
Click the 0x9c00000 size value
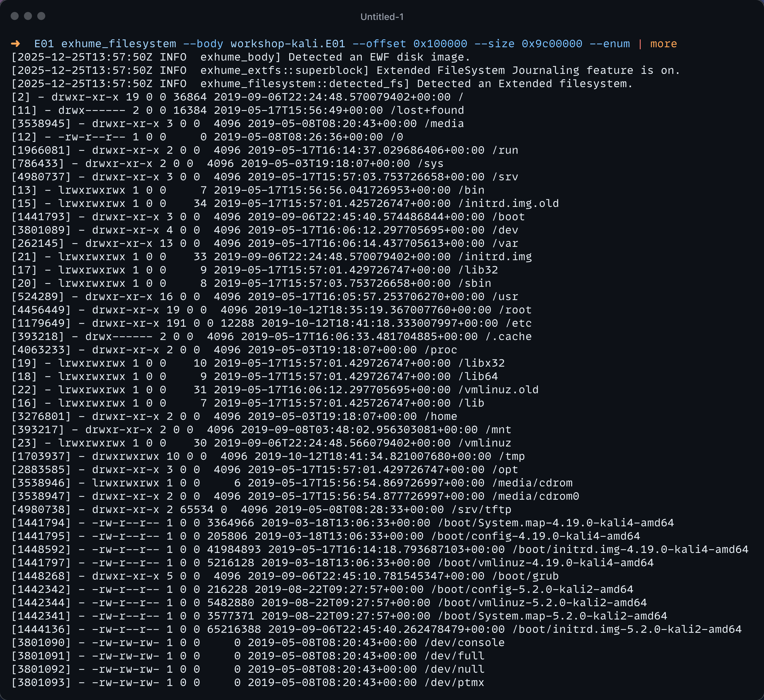[x=552, y=44]
